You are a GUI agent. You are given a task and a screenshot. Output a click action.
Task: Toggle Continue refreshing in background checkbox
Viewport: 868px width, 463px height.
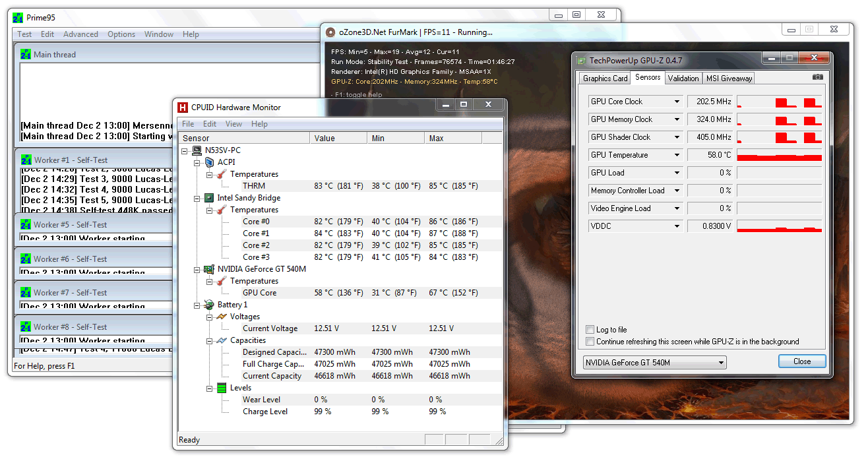point(590,341)
